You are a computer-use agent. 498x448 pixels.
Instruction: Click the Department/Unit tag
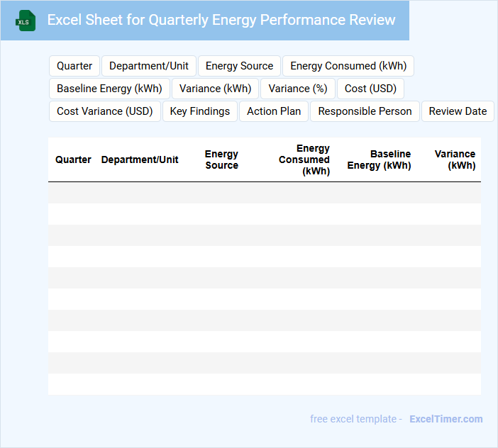(x=149, y=66)
